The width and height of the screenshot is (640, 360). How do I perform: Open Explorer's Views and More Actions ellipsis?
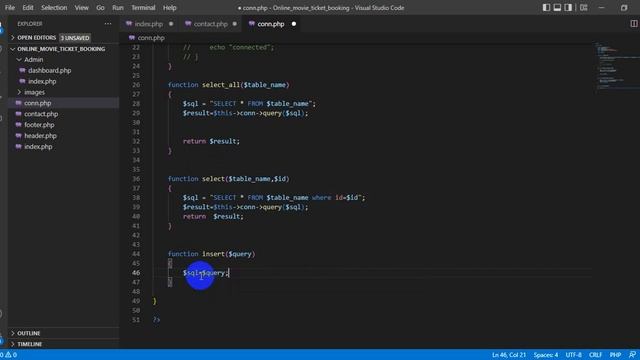pos(108,24)
